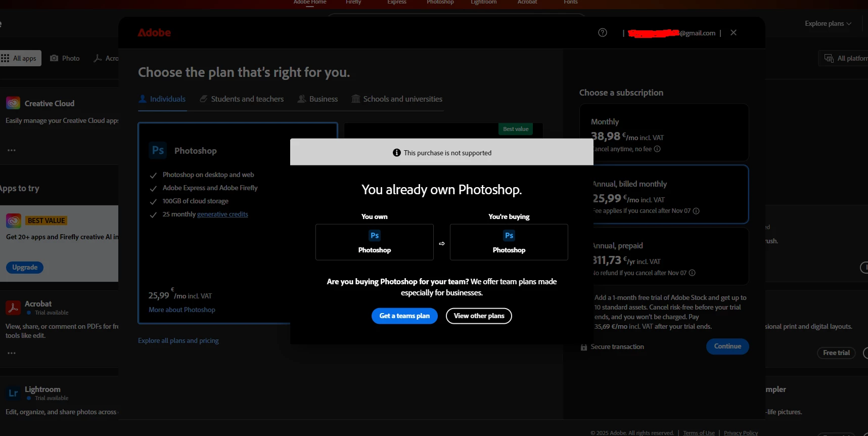Close the Adobe plan dialog
Screen dimensions: 868x436
tap(734, 33)
